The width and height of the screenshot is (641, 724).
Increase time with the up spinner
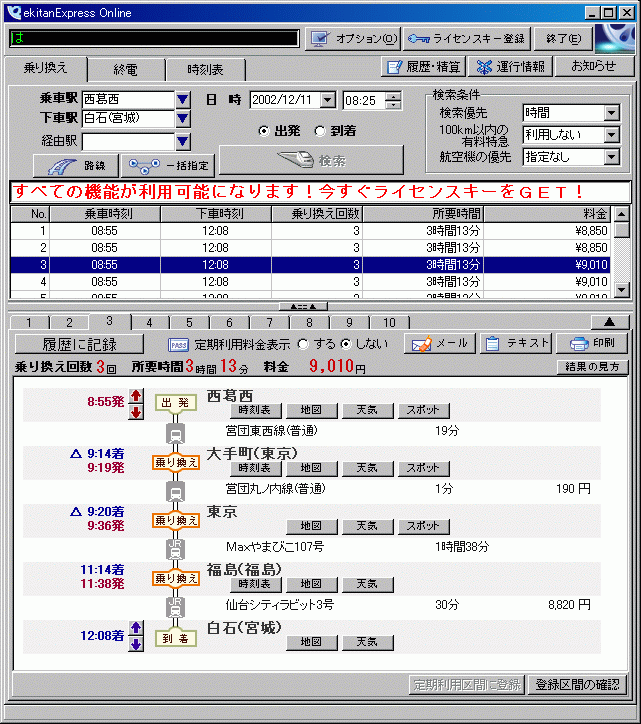pos(393,96)
